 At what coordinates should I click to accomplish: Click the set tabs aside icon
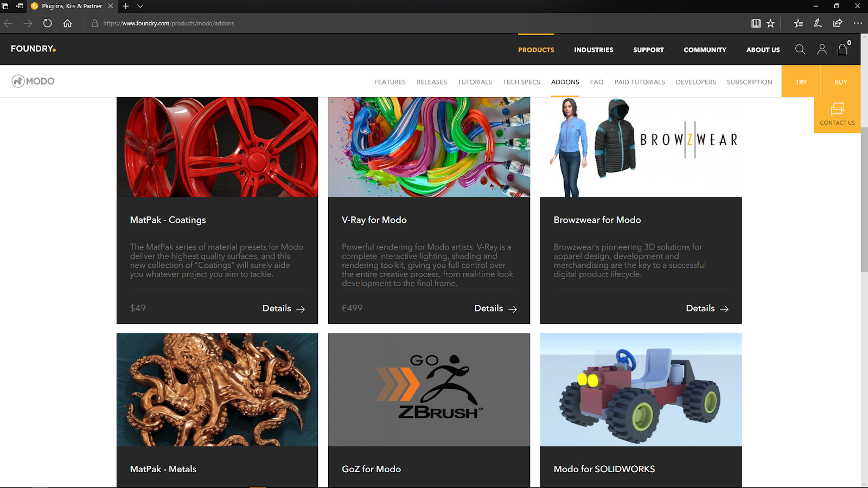[20, 6]
